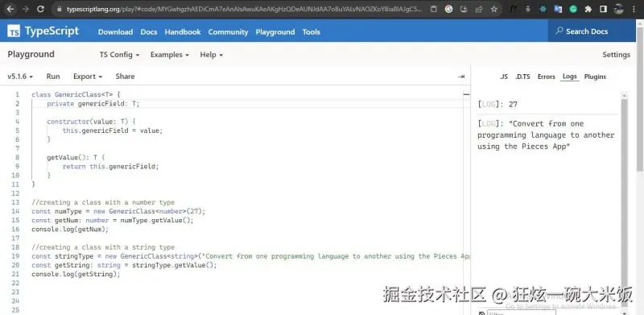Click the share page icon in address bar
The image size is (644, 315).
(x=479, y=9)
